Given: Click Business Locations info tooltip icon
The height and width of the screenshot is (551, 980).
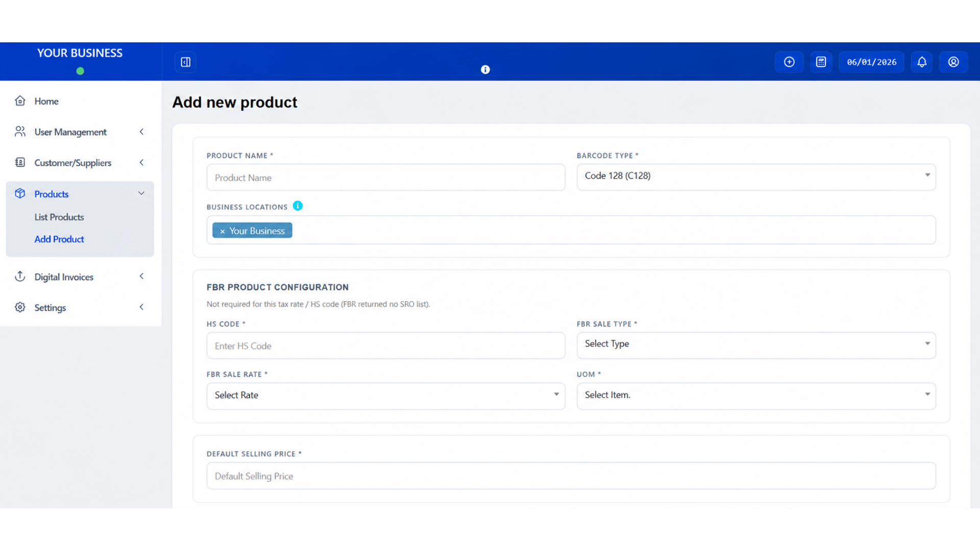Looking at the screenshot, I should [298, 206].
